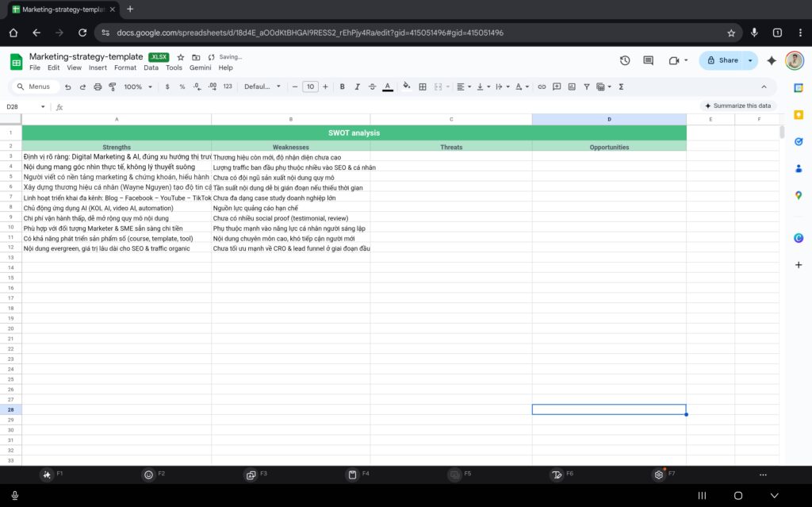Toggle italic formatting
The image size is (812, 507).
[358, 86]
